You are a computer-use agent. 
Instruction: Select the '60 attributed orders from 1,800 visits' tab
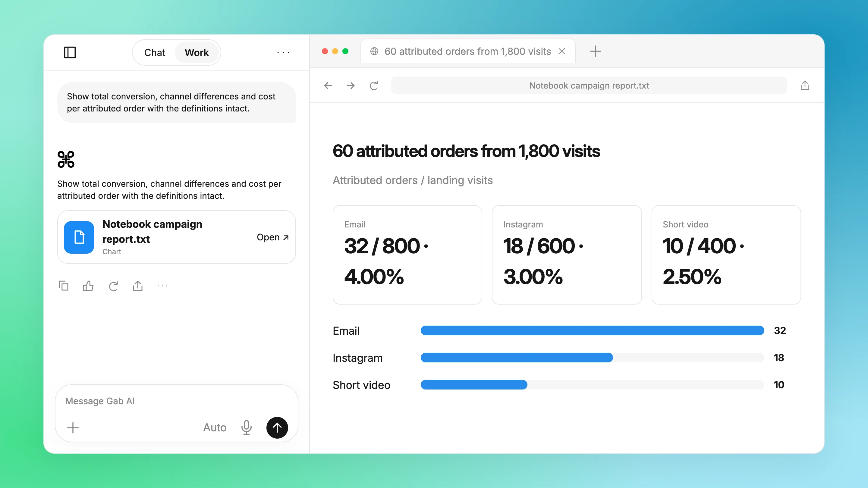coord(467,51)
